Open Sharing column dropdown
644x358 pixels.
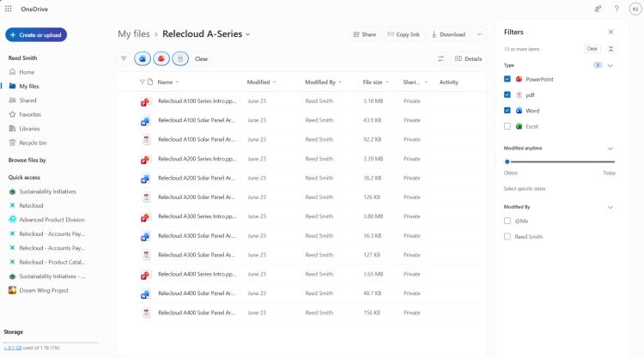[x=426, y=82]
